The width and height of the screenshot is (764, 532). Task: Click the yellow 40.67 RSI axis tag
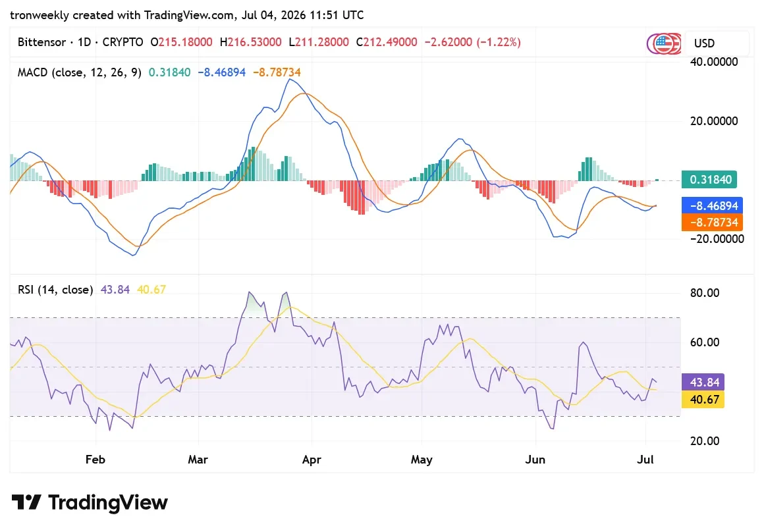[x=703, y=400]
